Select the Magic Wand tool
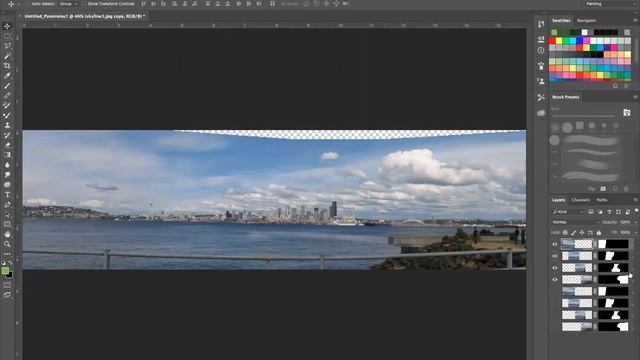The height and width of the screenshot is (360, 640). click(x=7, y=56)
